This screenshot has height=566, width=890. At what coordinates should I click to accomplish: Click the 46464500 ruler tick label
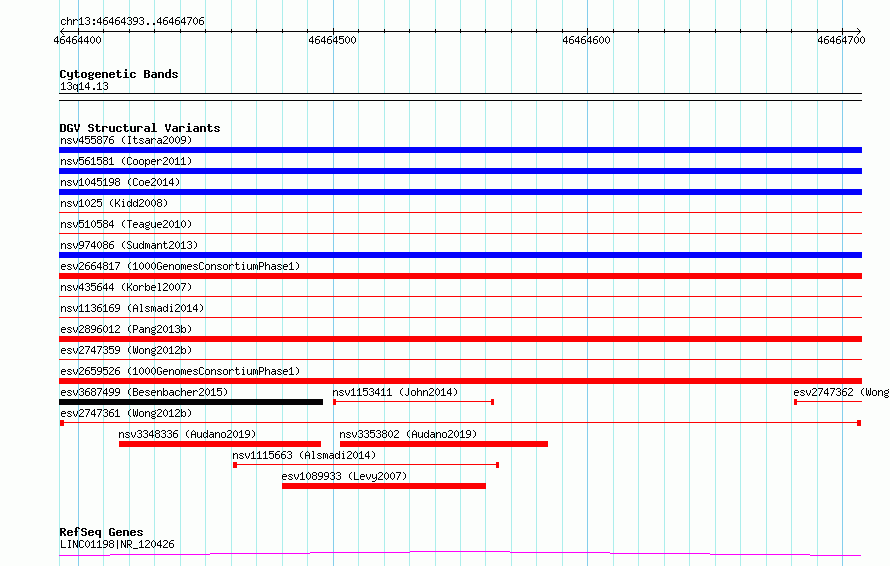tap(333, 40)
